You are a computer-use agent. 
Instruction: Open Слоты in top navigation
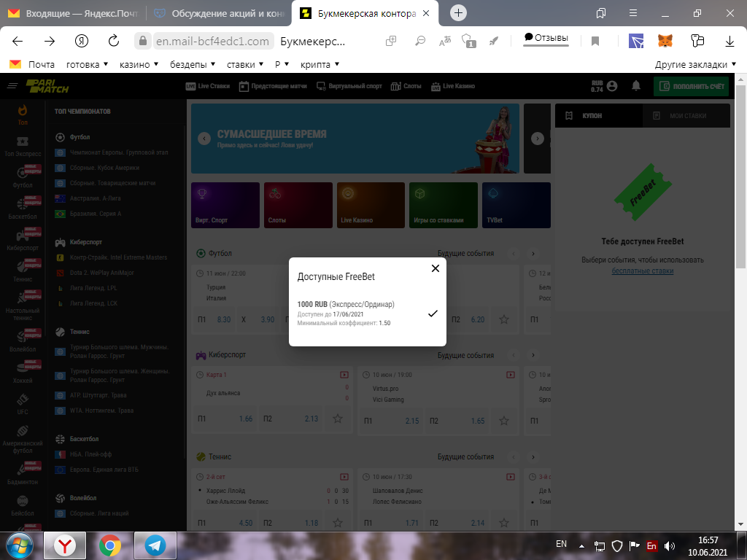tap(406, 86)
